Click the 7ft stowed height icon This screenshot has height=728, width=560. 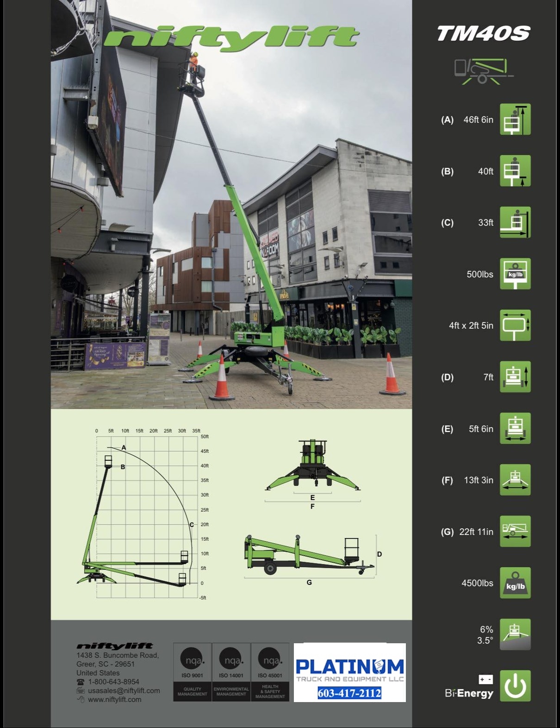click(515, 377)
